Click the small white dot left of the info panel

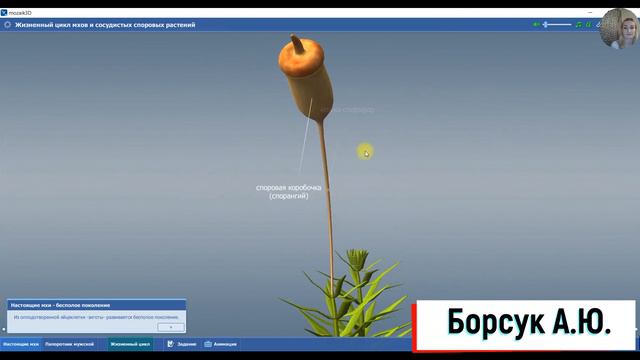click(x=4, y=329)
